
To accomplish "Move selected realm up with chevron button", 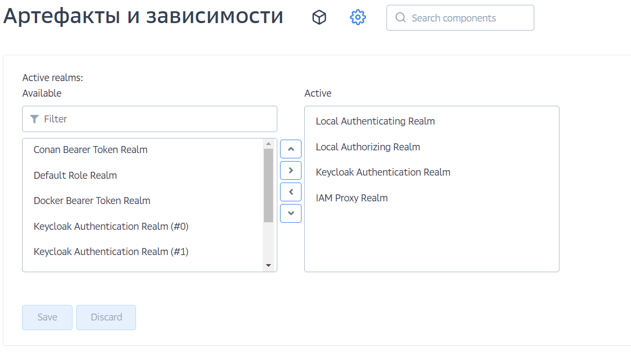I will [291, 149].
